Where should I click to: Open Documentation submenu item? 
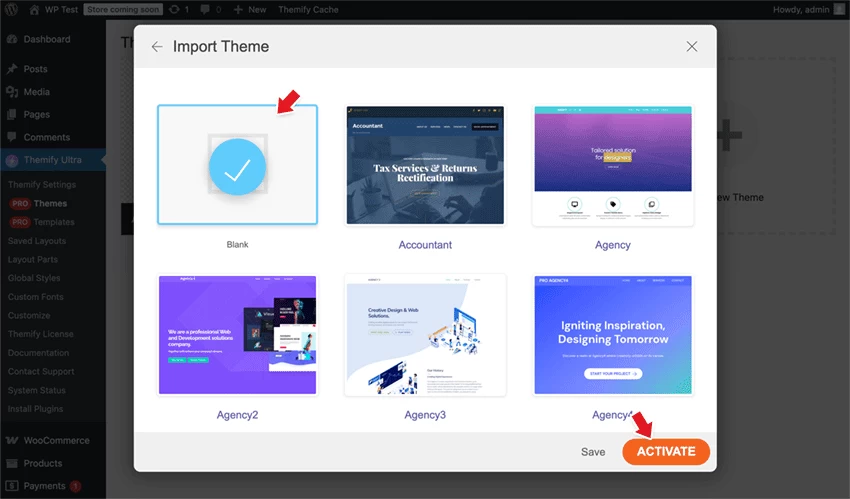click(38, 353)
